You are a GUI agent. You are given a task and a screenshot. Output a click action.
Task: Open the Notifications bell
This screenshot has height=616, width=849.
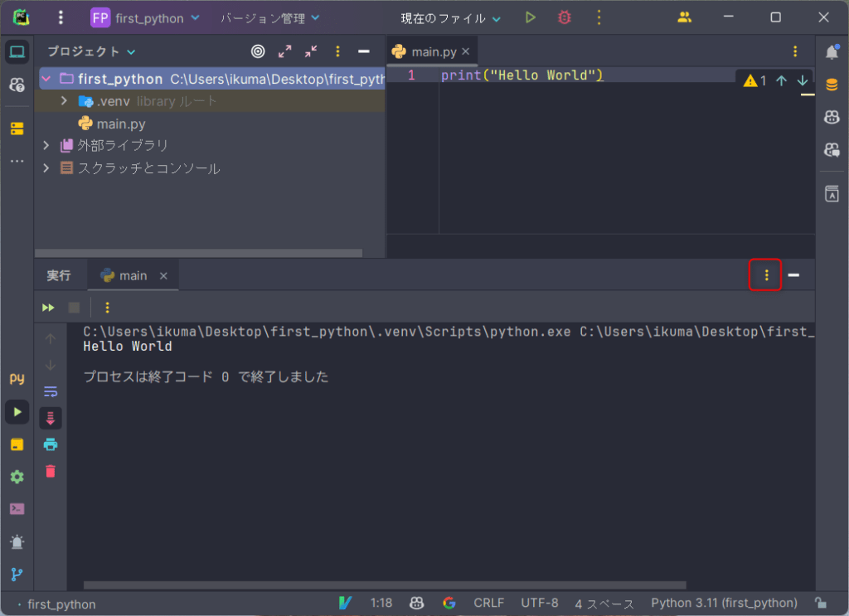tap(832, 52)
